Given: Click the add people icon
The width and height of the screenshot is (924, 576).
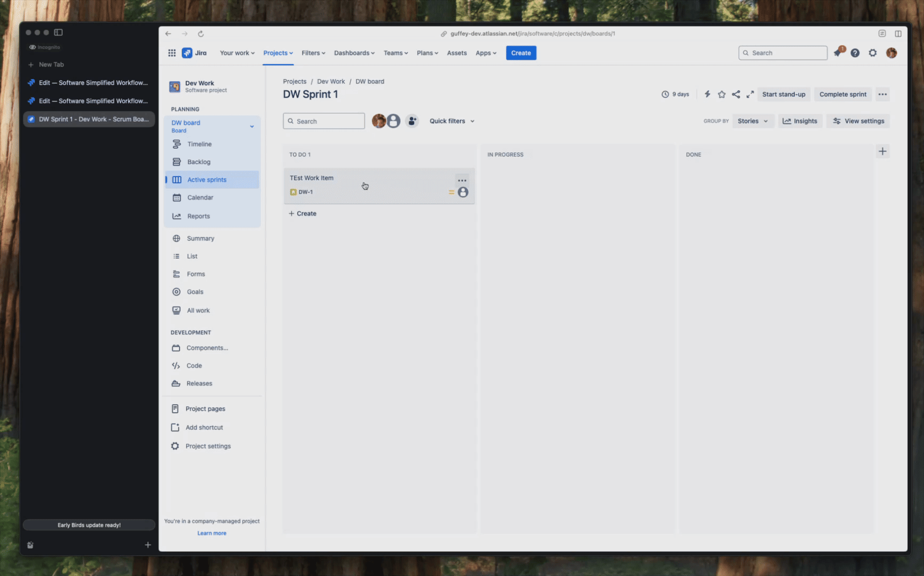Looking at the screenshot, I should 412,121.
